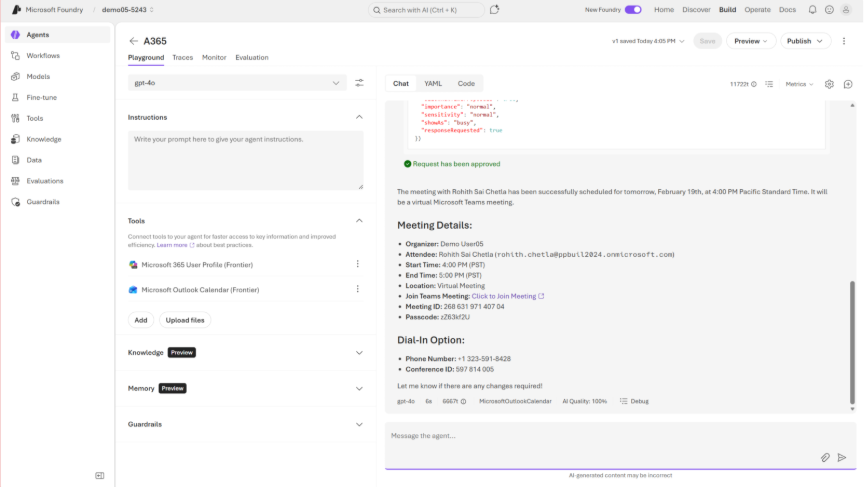Viewport: 864px width, 487px height.
Task: Toggle the New Foundry switch
Action: pos(633,9)
